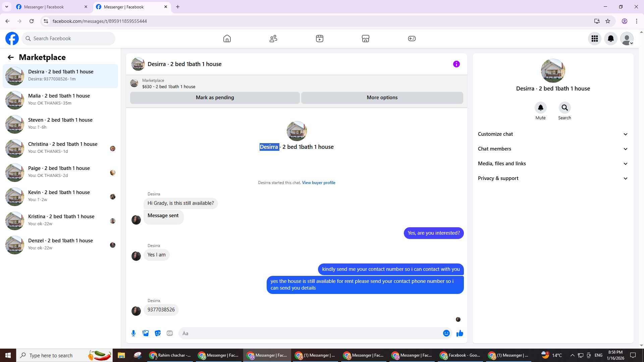Viewport: 644px width, 362px height.
Task: Mute this conversation
Action: pyautogui.click(x=540, y=108)
